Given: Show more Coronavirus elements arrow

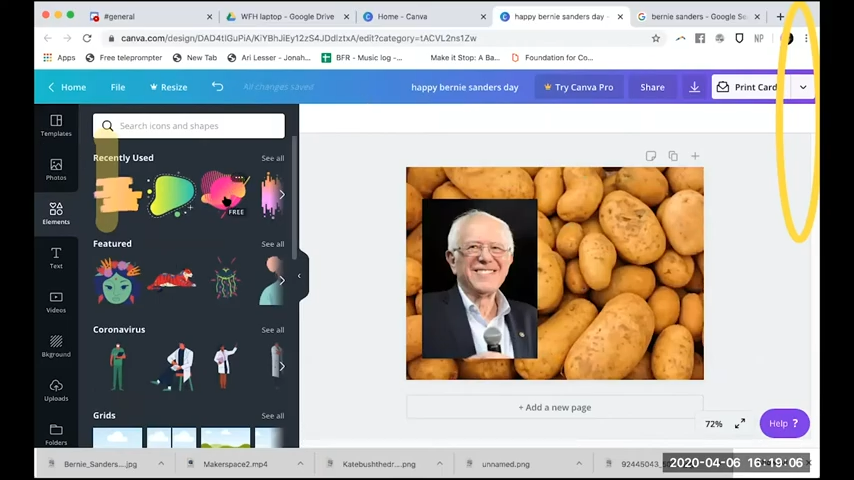Looking at the screenshot, I should click(282, 366).
